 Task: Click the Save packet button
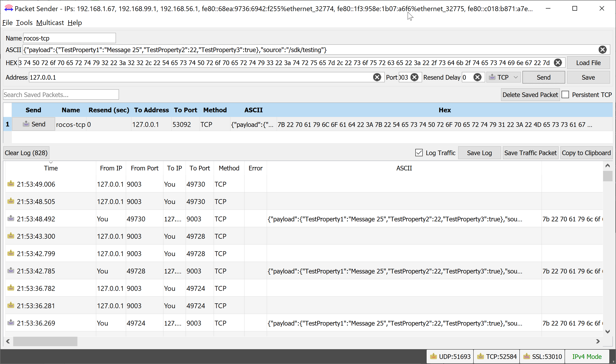[588, 77]
